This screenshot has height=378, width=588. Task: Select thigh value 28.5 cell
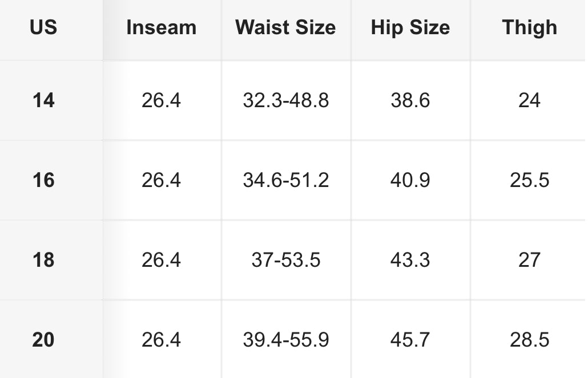[x=529, y=340]
